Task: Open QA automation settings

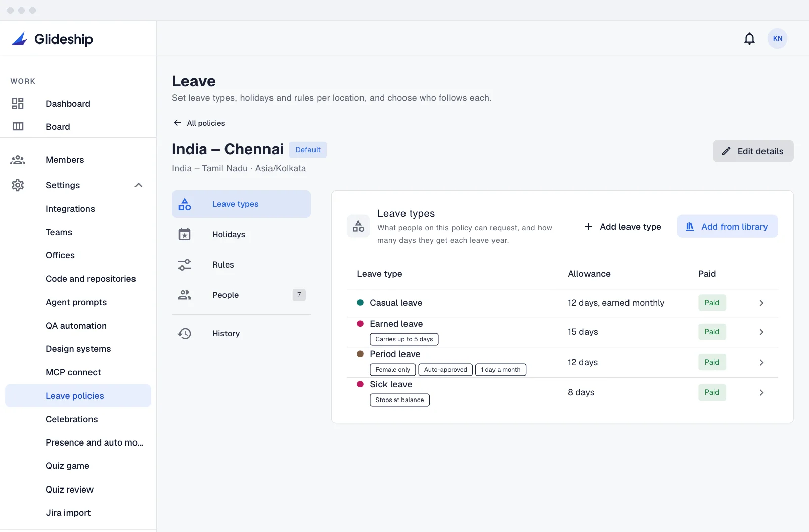Action: pyautogui.click(x=78, y=326)
